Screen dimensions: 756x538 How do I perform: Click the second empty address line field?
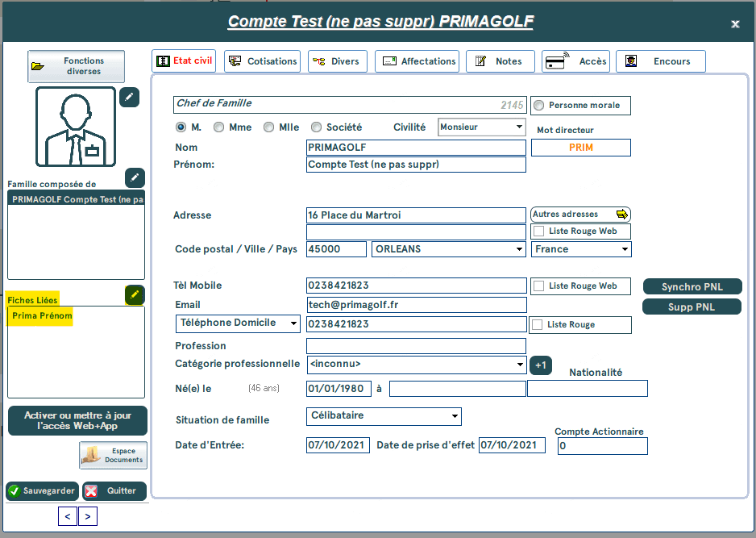[x=416, y=232]
